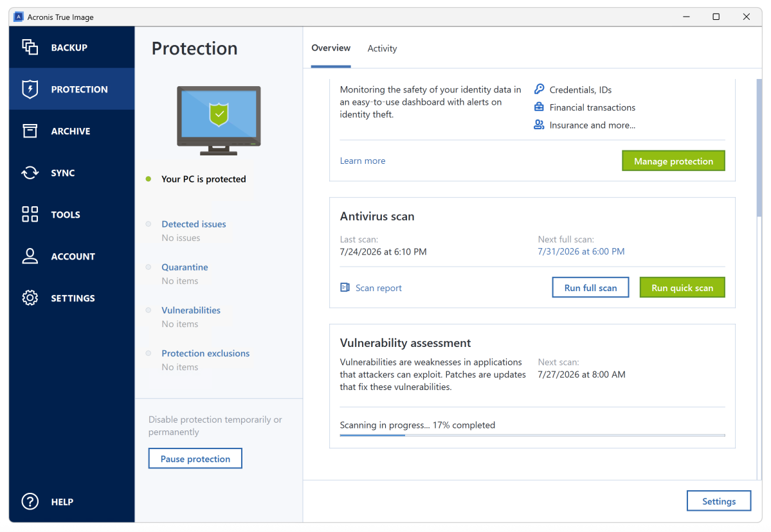Click Run full scan
Viewport: 771px width, 532px height.
point(590,287)
